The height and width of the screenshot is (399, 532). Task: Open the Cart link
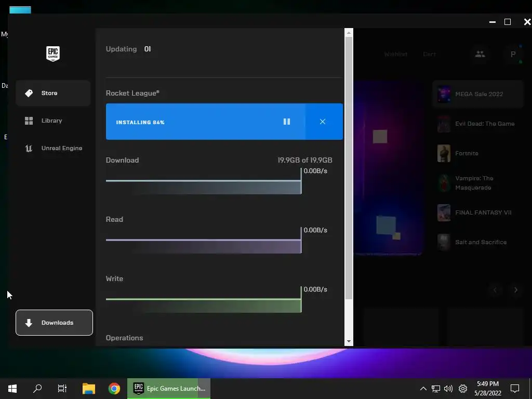[429, 54]
